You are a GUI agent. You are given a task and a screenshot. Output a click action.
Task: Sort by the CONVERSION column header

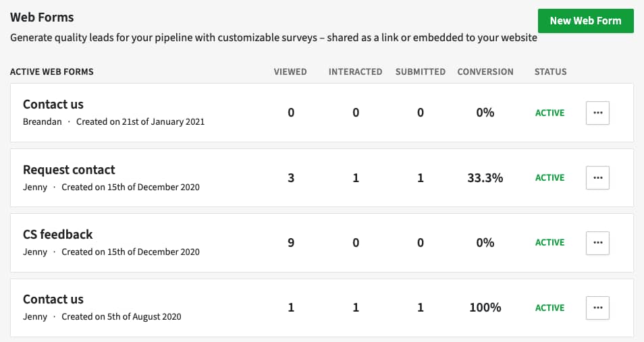[x=485, y=72]
